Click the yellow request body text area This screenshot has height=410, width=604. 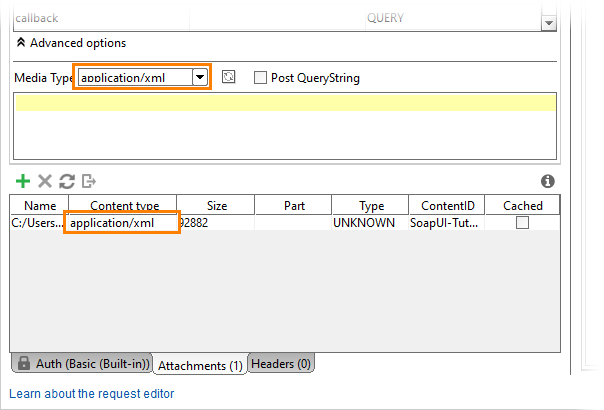click(x=285, y=126)
